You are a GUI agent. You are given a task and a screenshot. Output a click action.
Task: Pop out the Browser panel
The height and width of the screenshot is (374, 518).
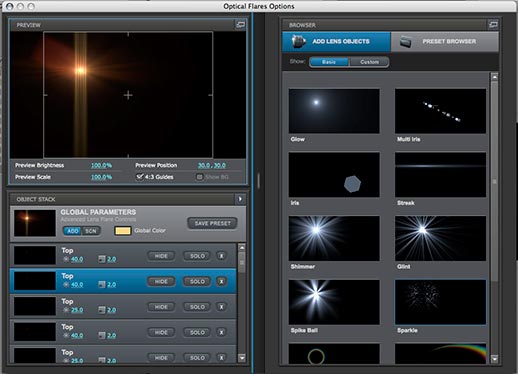coord(493,25)
